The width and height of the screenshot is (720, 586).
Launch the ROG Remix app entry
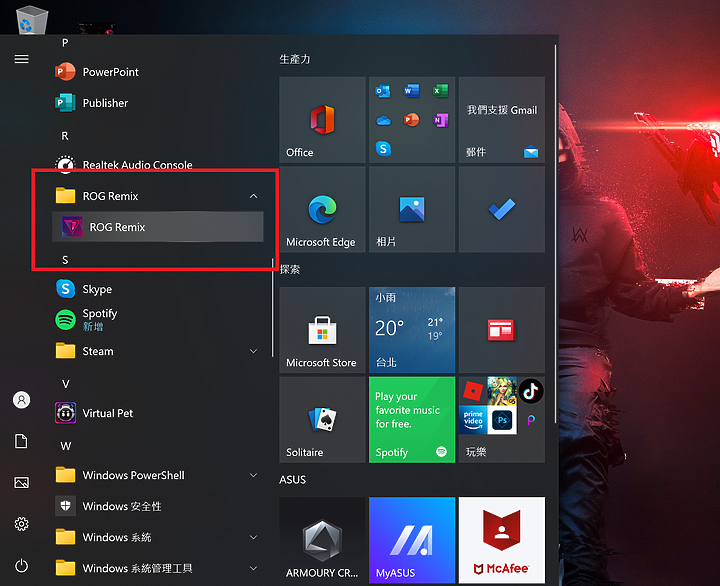click(158, 227)
